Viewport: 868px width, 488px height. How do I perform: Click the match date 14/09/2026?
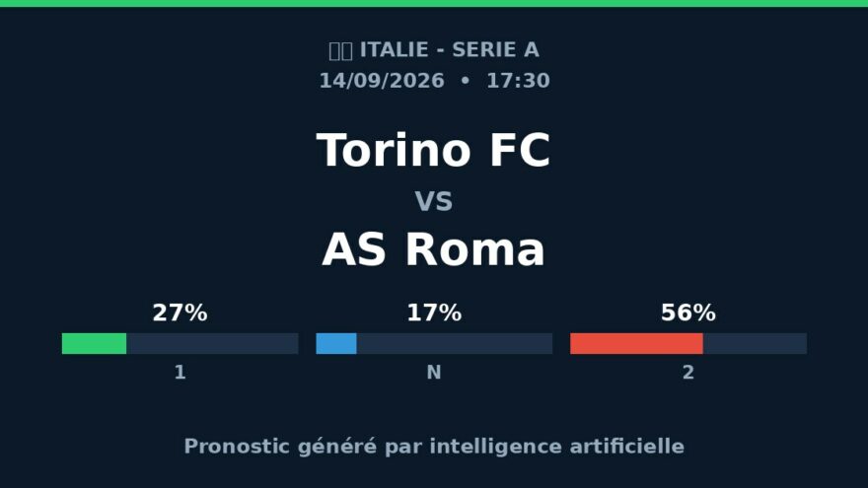[x=382, y=81]
